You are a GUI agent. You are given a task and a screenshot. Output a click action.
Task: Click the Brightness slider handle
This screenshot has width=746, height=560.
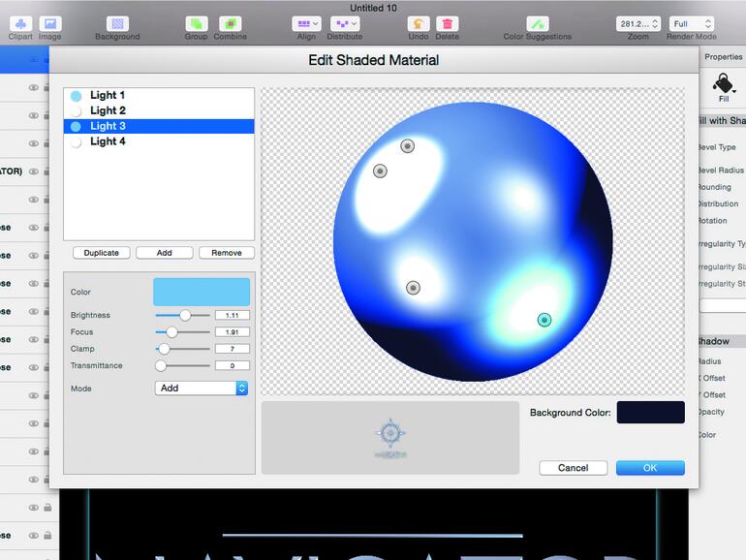(185, 315)
